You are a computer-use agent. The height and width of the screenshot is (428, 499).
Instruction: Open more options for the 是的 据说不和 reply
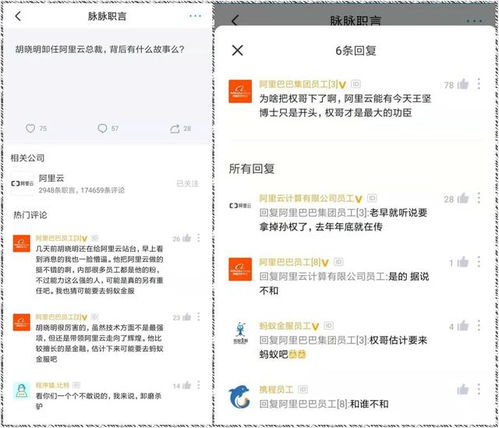tap(479, 262)
